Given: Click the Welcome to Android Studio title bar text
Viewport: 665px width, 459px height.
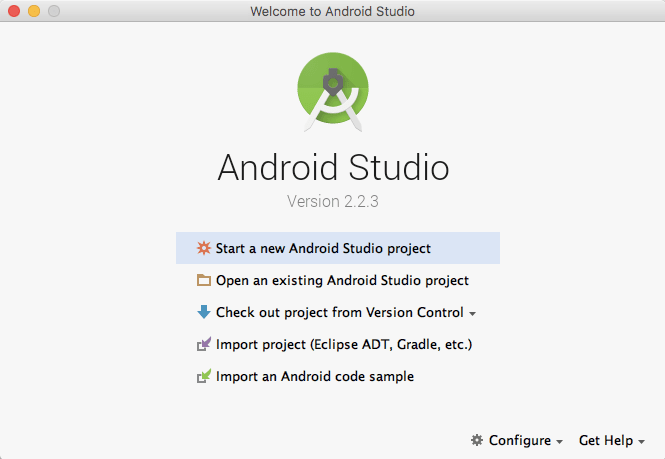Looking at the screenshot, I should click(x=332, y=11).
